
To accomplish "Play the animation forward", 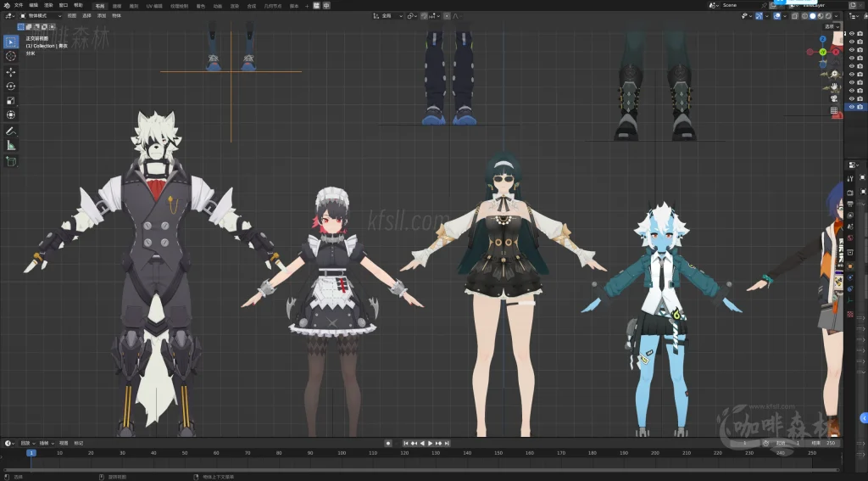I will [430, 444].
